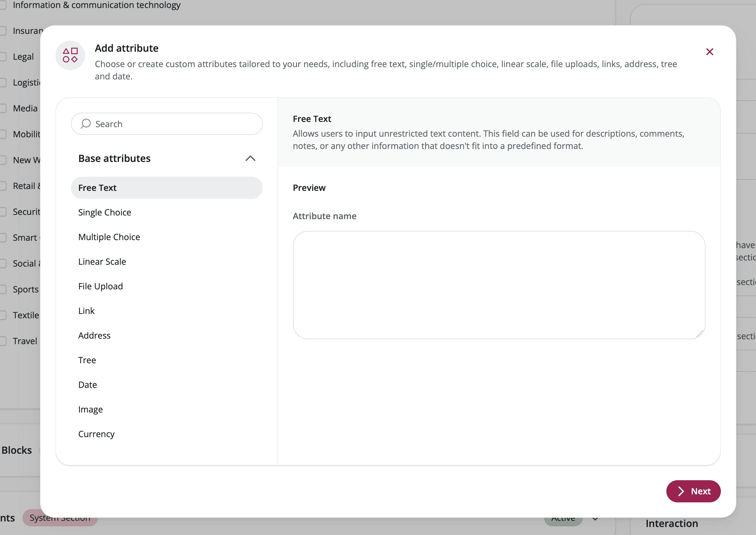Screen dimensions: 756x535
Task: Select the Date attribute
Action: point(88,385)
